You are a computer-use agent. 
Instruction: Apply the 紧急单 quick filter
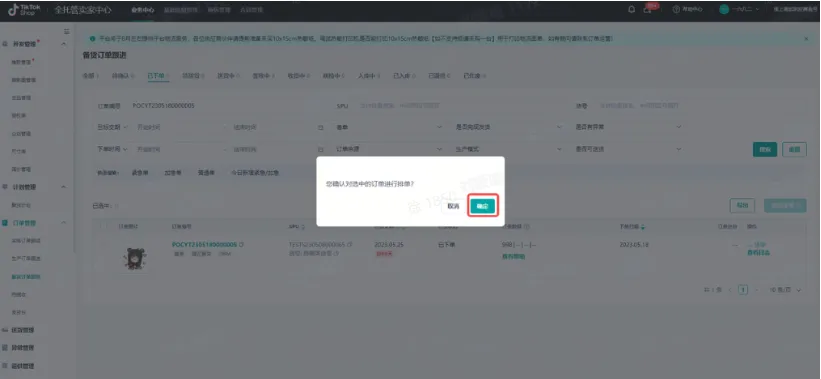pos(139,172)
